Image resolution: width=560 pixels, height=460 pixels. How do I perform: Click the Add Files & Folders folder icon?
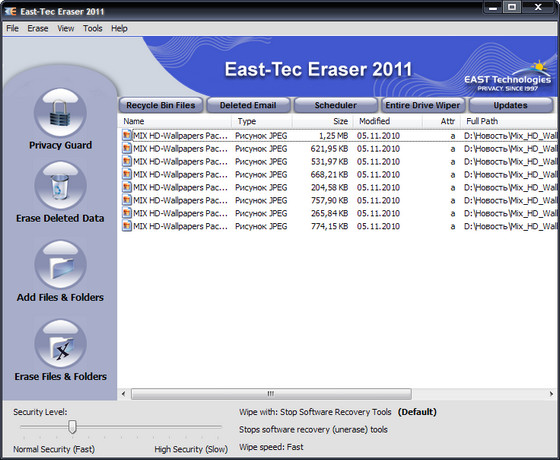coord(60,265)
